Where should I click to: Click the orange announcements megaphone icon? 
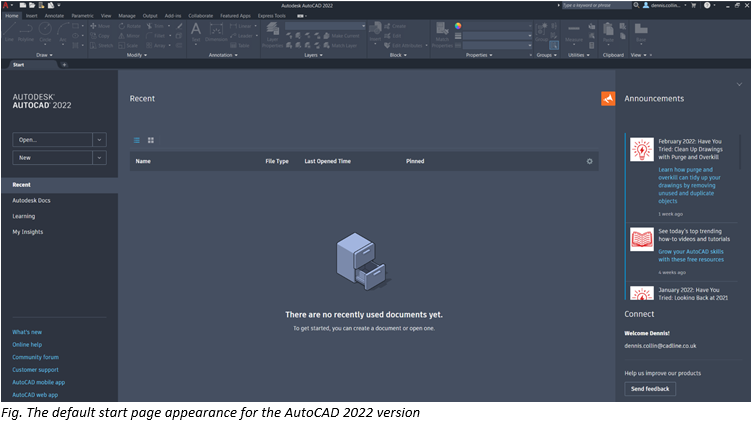coord(608,98)
